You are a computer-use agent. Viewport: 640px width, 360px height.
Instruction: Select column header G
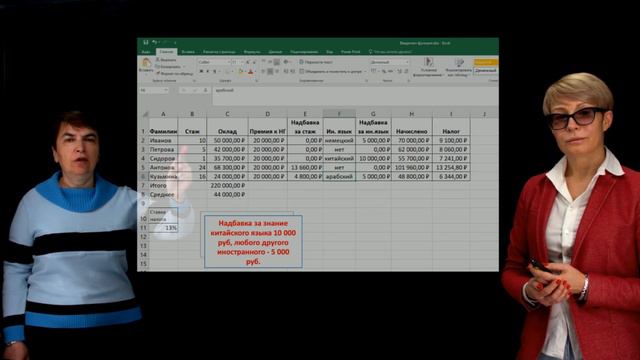(373, 114)
